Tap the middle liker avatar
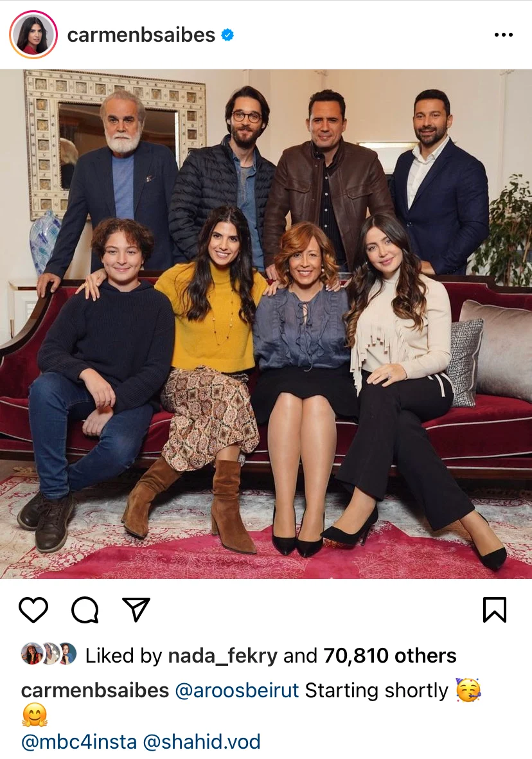532x759 pixels. tap(49, 654)
